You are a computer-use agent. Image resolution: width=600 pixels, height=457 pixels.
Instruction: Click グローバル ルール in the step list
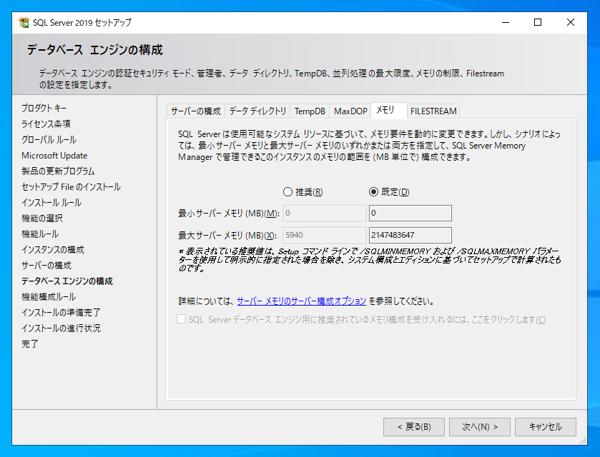(x=49, y=140)
